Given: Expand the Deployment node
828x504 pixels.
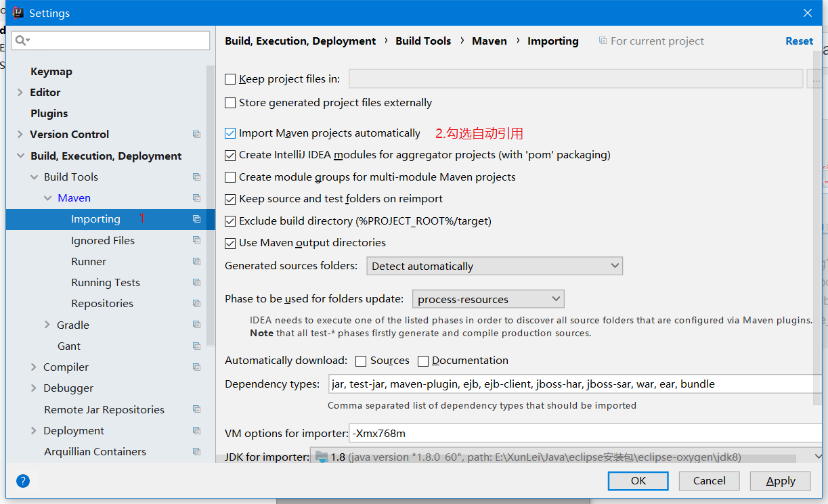Looking at the screenshot, I should (x=33, y=430).
